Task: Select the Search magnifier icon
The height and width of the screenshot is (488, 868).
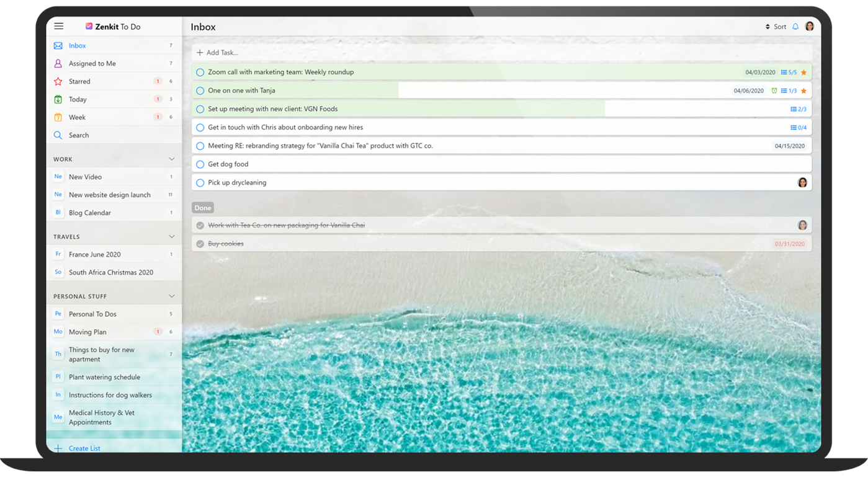Action: click(x=58, y=135)
